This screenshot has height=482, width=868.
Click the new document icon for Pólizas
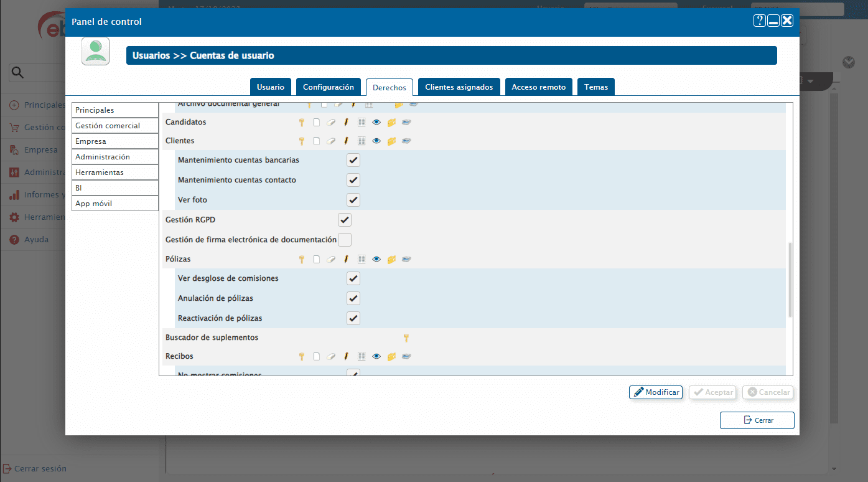point(317,260)
